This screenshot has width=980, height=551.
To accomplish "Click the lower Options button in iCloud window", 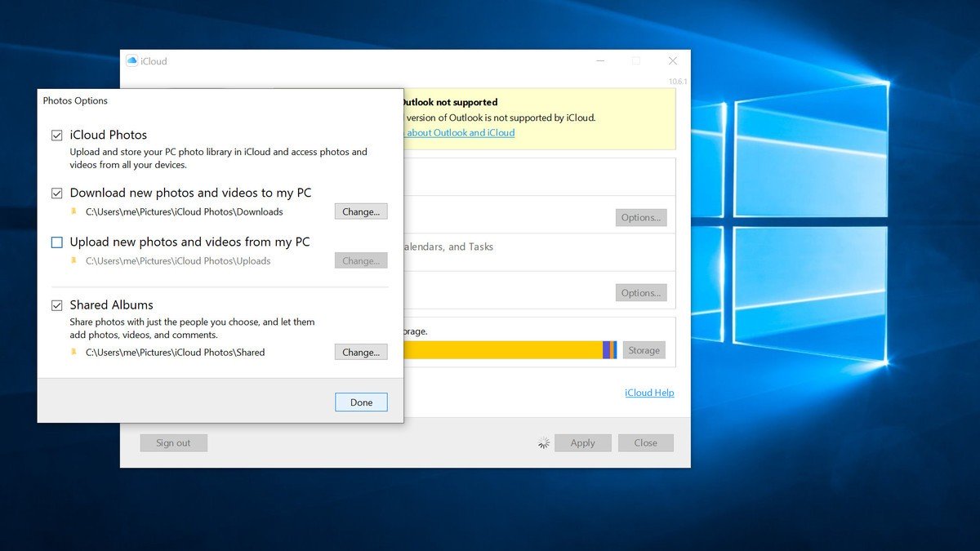I will click(x=641, y=292).
